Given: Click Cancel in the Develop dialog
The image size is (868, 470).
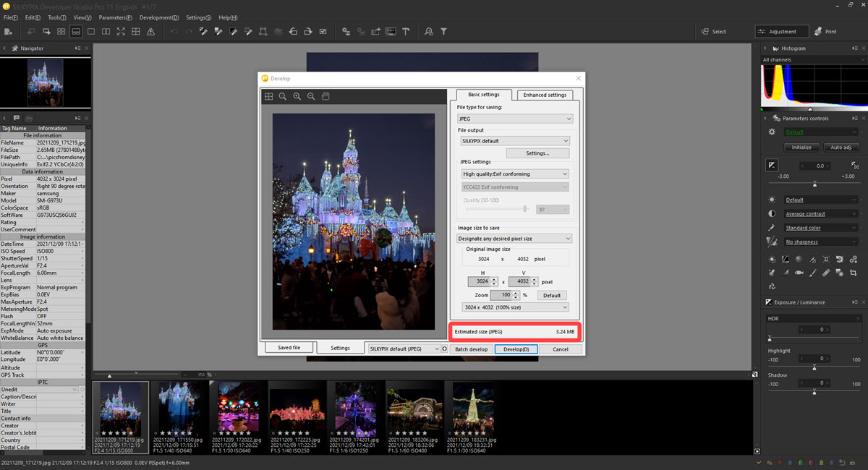Looking at the screenshot, I should coord(561,349).
